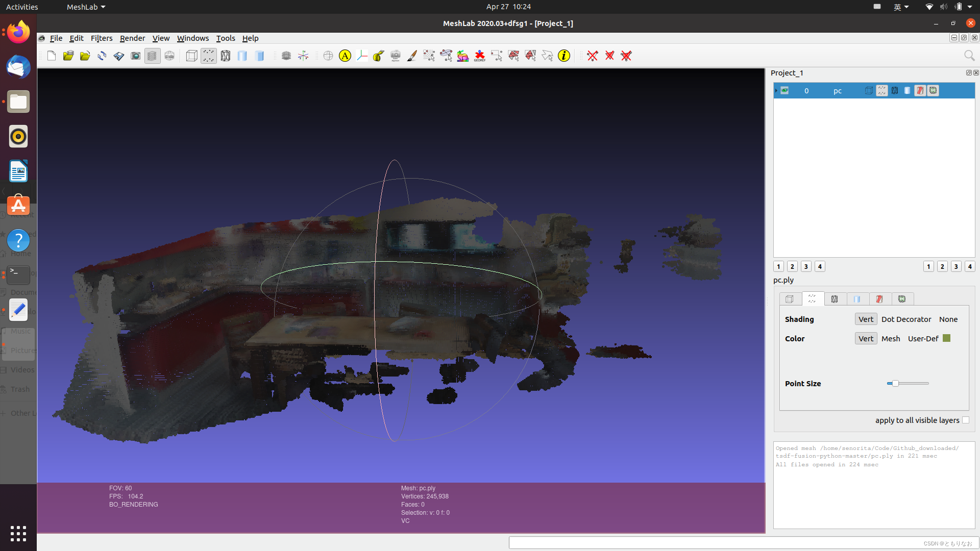The image size is (980, 551).
Task: Toggle points rendering mode in toolbar
Action: pyautogui.click(x=208, y=56)
